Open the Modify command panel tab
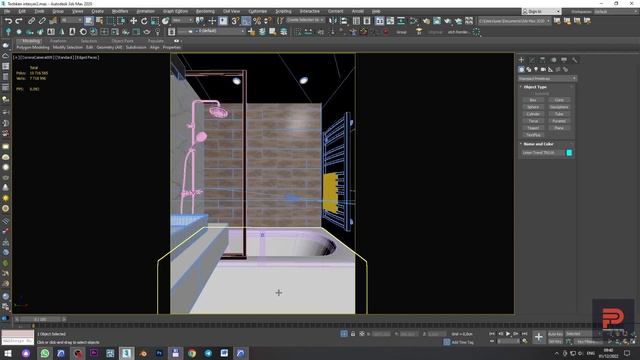Viewport: 640px width, 360px height. pos(532,60)
